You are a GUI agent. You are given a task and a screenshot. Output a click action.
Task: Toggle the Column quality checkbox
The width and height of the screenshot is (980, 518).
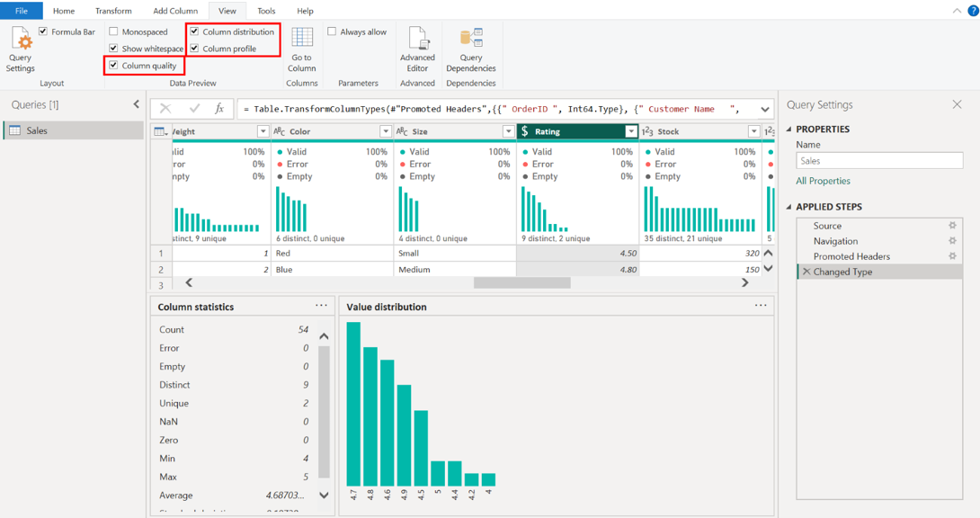(113, 66)
